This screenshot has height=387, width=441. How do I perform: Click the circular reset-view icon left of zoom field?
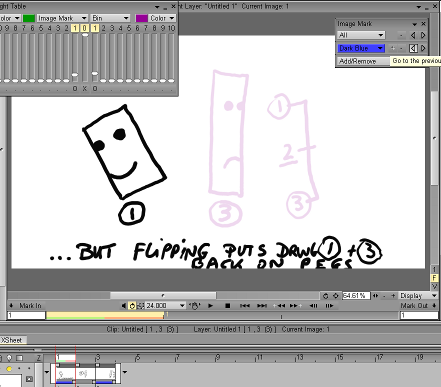click(x=326, y=296)
